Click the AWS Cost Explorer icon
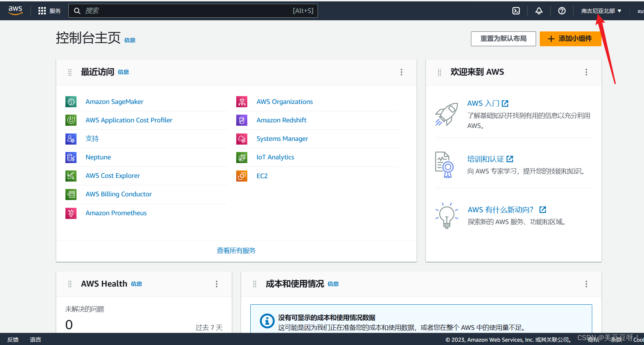Viewport: 644px width, 345px height. click(71, 176)
